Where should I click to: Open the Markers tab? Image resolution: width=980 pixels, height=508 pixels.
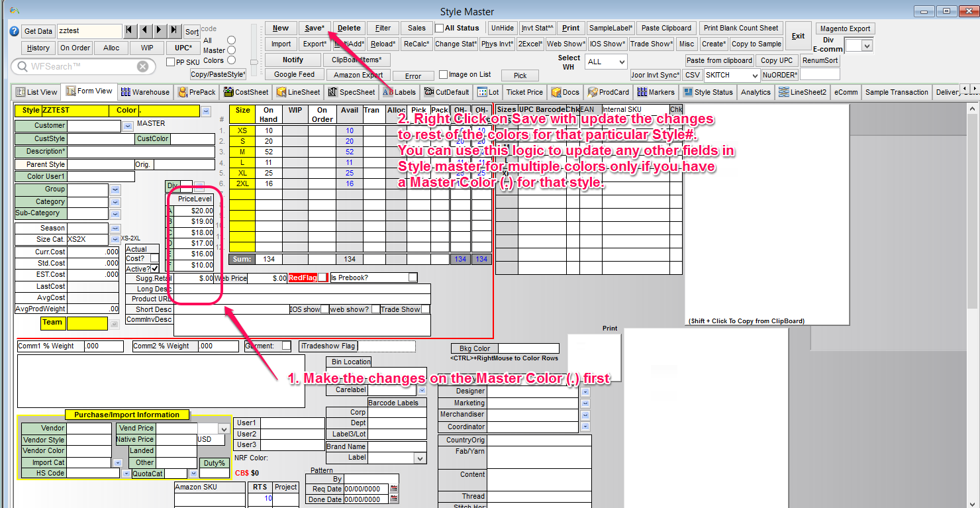coord(656,92)
